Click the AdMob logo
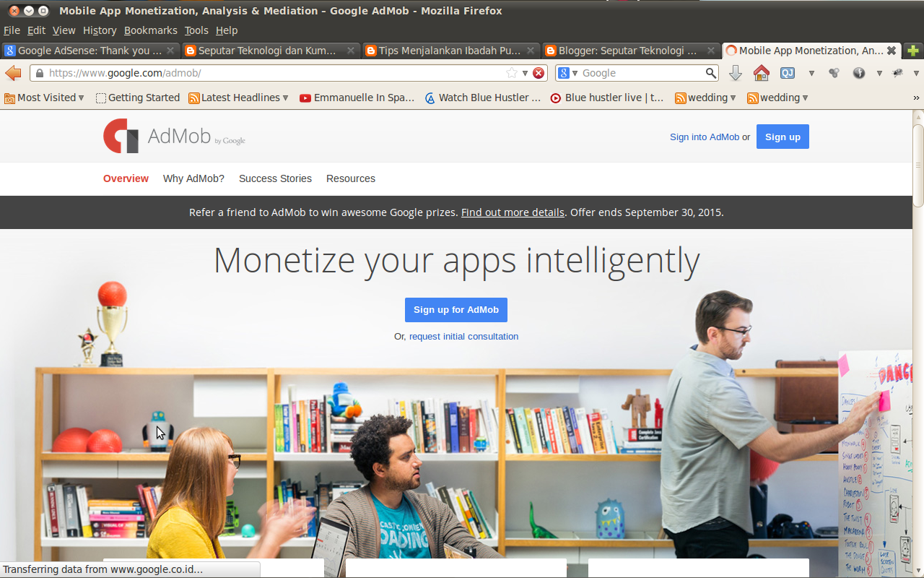The image size is (924, 578). pyautogui.click(x=174, y=136)
